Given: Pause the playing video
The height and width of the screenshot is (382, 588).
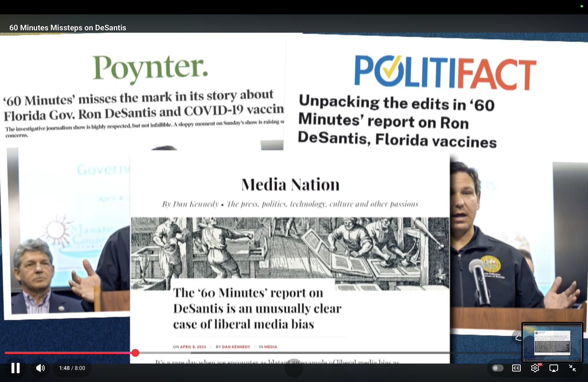Looking at the screenshot, I should click(x=15, y=368).
